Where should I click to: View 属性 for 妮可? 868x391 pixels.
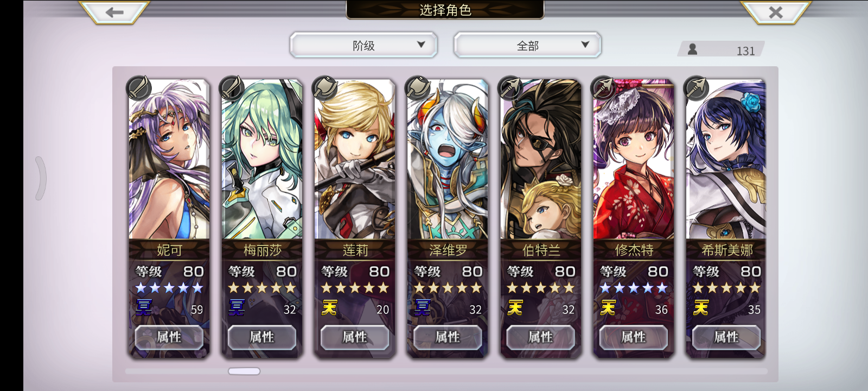coord(169,337)
